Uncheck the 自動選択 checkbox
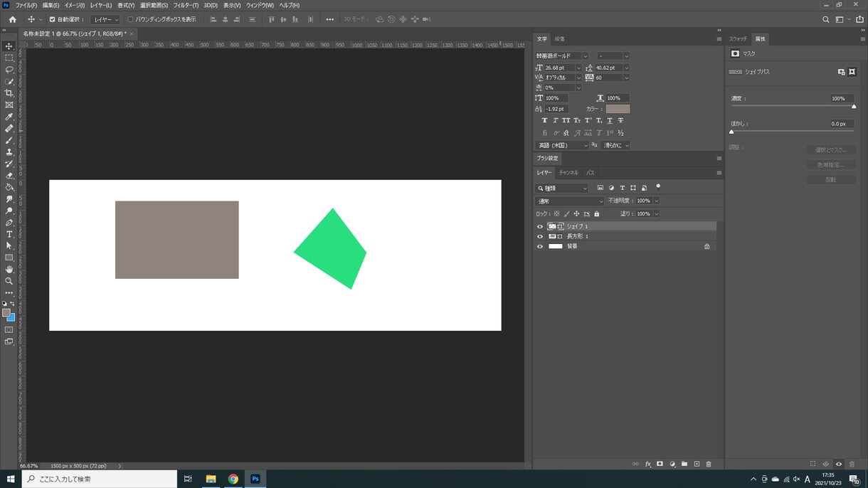The height and width of the screenshot is (488, 868). tap(52, 19)
